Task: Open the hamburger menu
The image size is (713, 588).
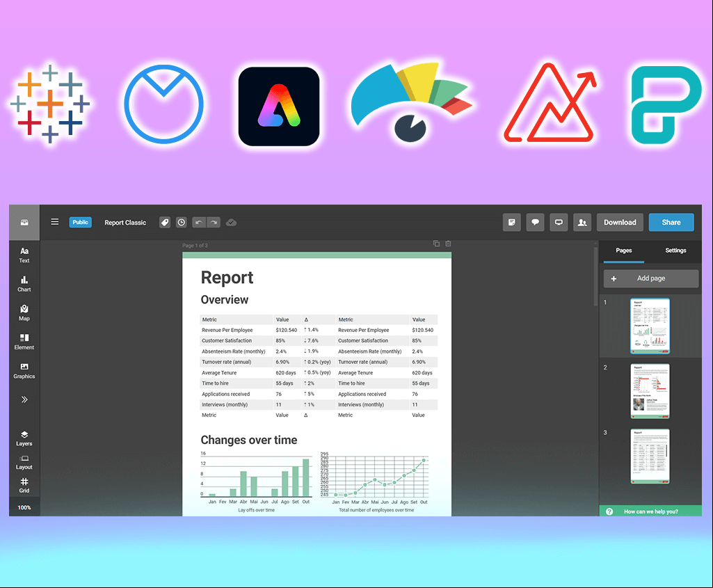Action: point(54,222)
